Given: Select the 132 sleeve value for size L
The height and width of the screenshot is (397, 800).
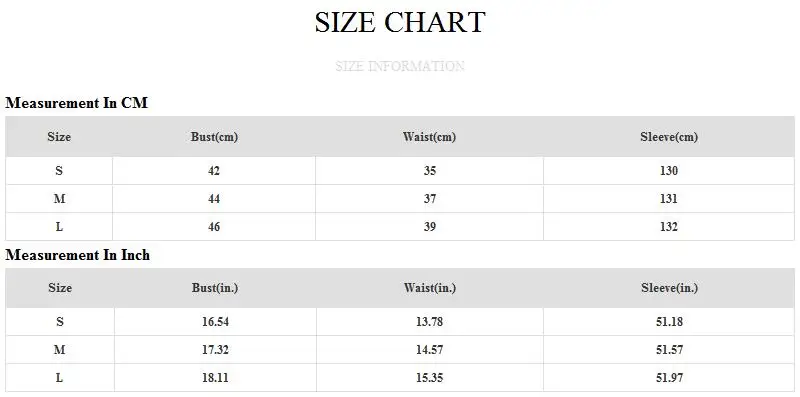Looking at the screenshot, I should pos(669,227).
